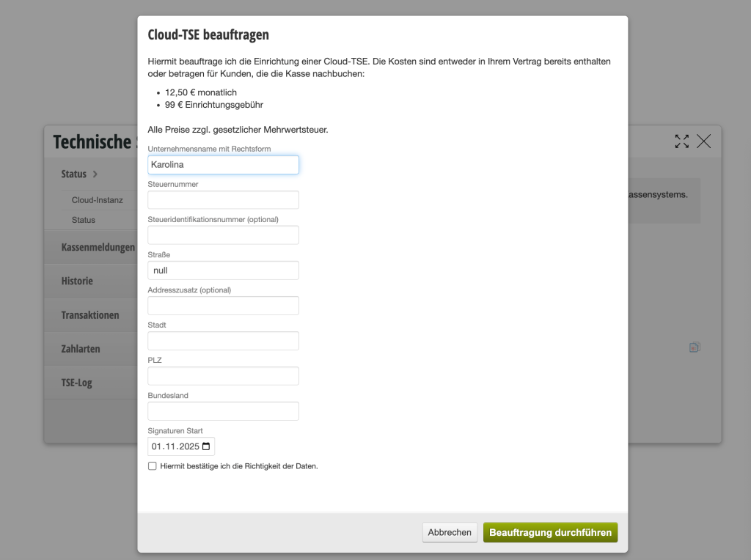Viewport: 751px width, 560px height.
Task: Click the copy document icon on the right
Action: 695,347
